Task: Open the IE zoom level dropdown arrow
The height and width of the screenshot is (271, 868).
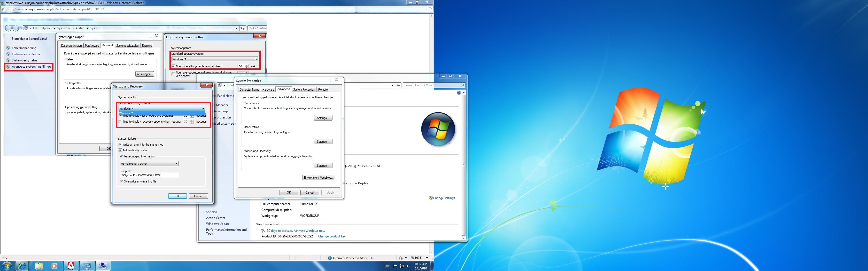Action: tap(427, 258)
